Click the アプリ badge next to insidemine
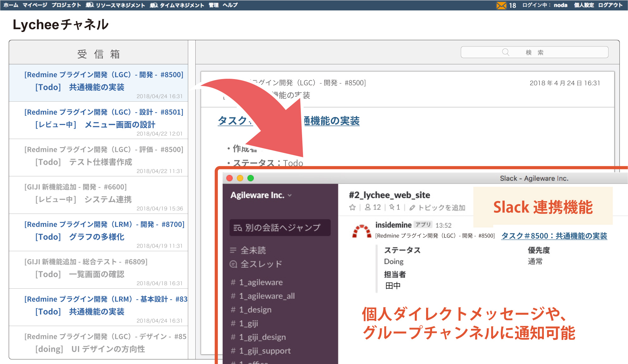The height and width of the screenshot is (364, 628). [x=423, y=225]
